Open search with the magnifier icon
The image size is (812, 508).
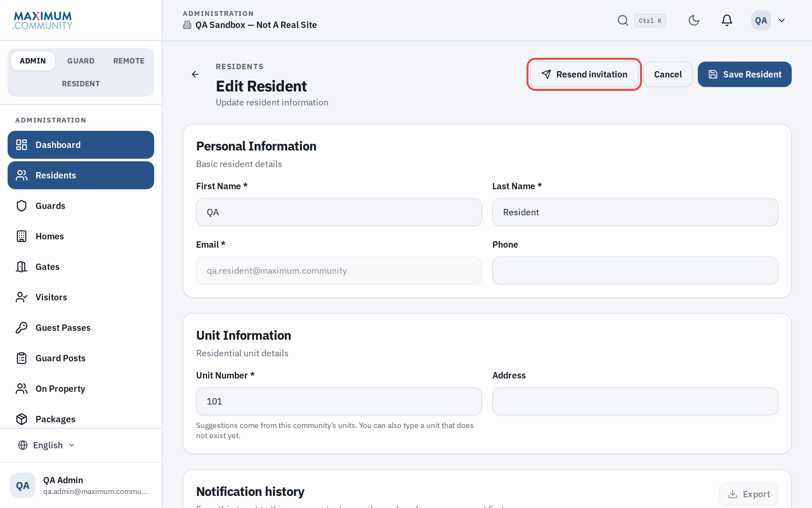click(x=623, y=21)
